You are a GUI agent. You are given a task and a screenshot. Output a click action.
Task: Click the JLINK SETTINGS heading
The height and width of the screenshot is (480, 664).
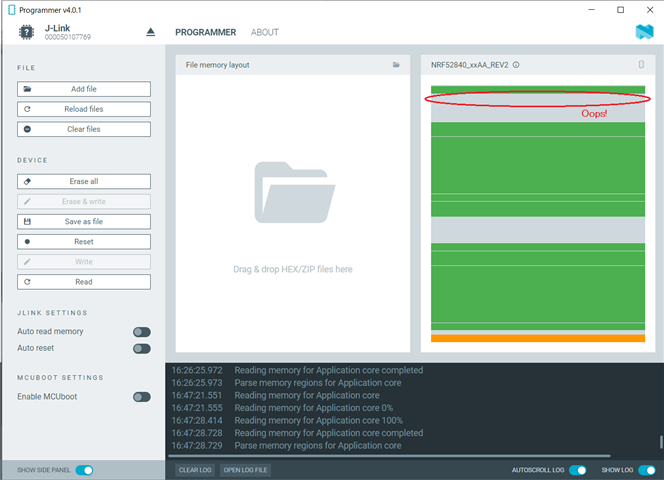click(x=53, y=313)
